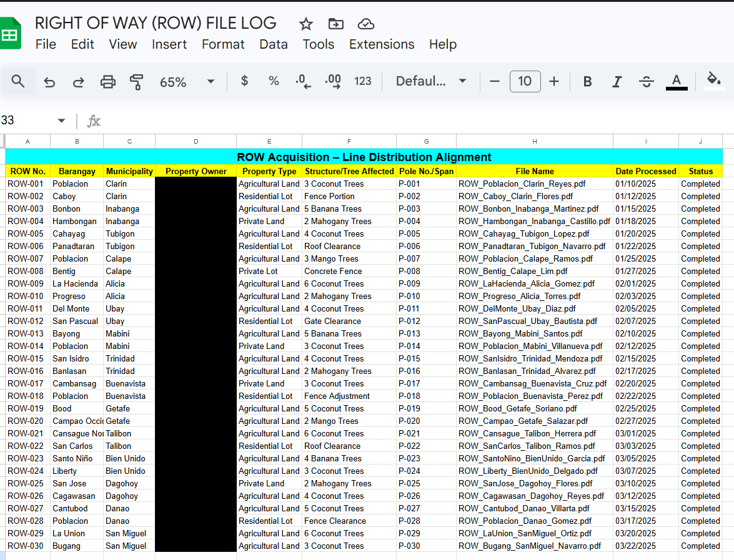Toggle italic formatting
The width and height of the screenshot is (734, 560).
pyautogui.click(x=617, y=82)
